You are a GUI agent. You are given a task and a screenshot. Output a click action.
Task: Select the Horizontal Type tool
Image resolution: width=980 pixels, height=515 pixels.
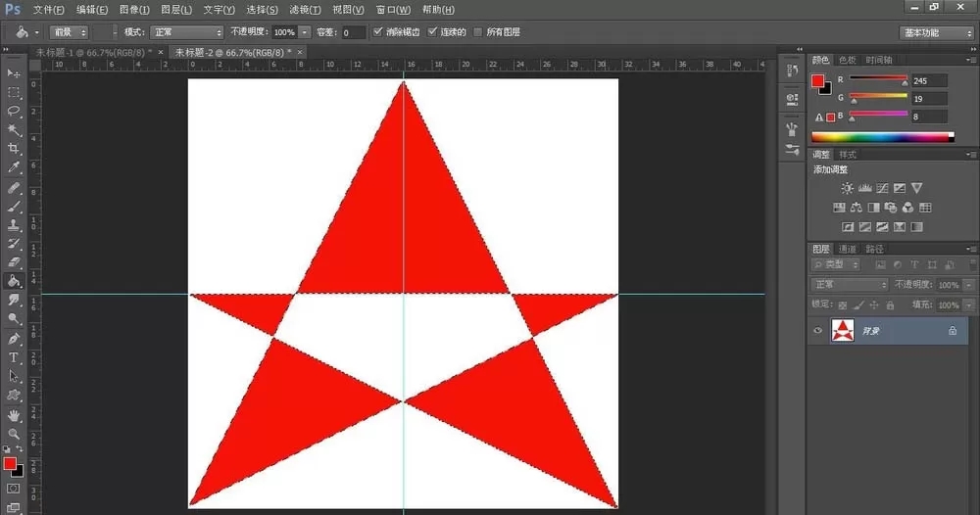pyautogui.click(x=14, y=357)
